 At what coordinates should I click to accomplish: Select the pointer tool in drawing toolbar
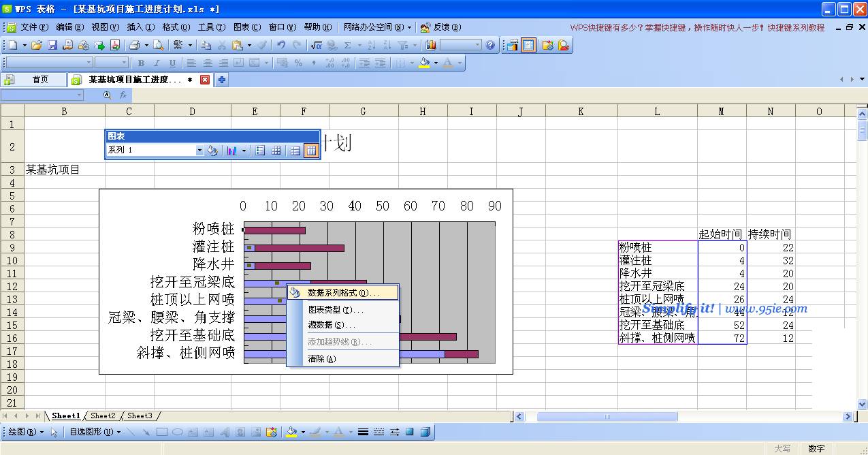(54, 432)
